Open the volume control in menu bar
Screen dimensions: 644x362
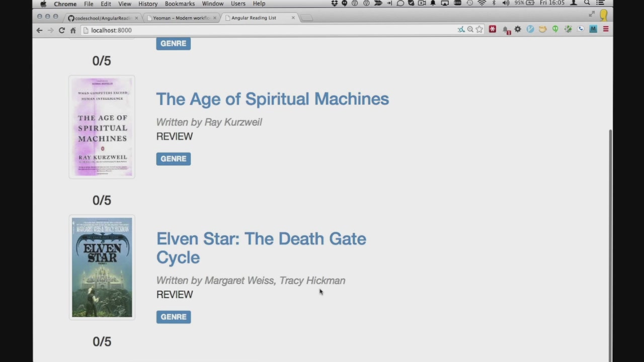[506, 4]
